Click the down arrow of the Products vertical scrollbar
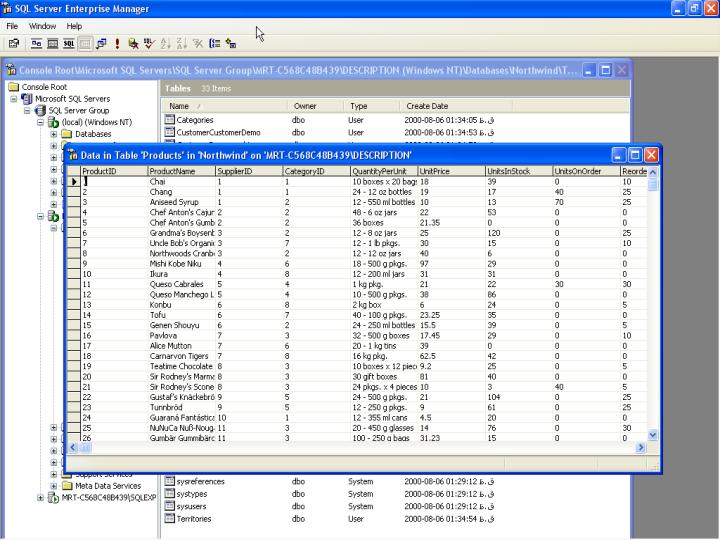 coord(652,435)
